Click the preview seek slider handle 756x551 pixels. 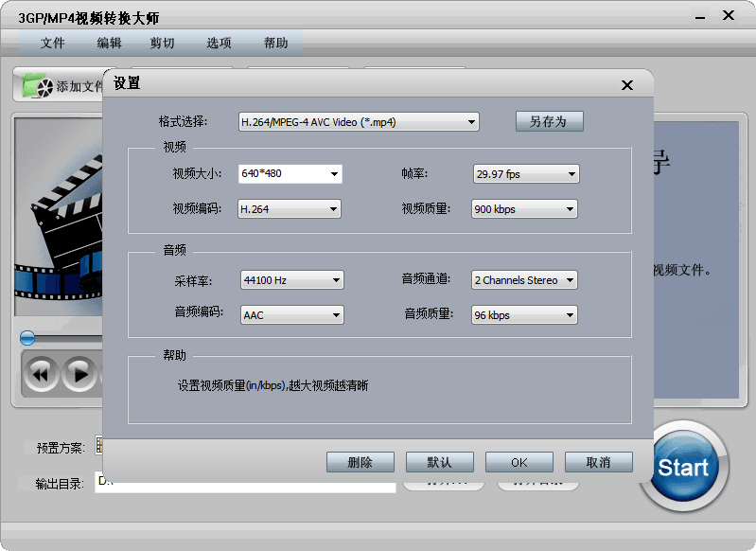pos(27,338)
